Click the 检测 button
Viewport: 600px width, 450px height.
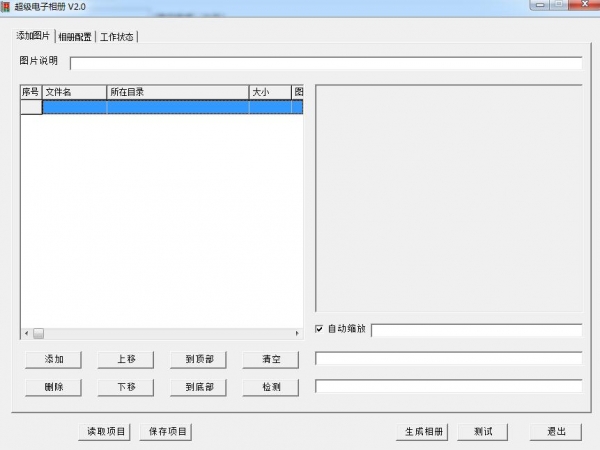click(271, 387)
